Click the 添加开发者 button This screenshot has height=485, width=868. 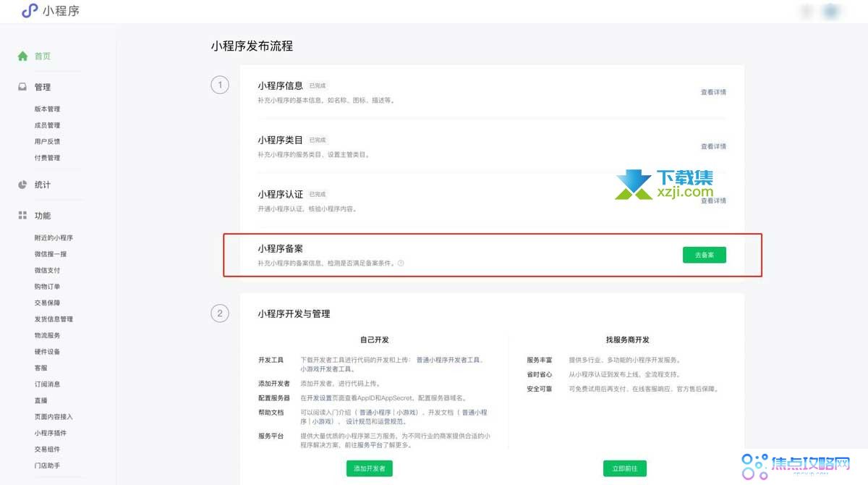pos(371,468)
